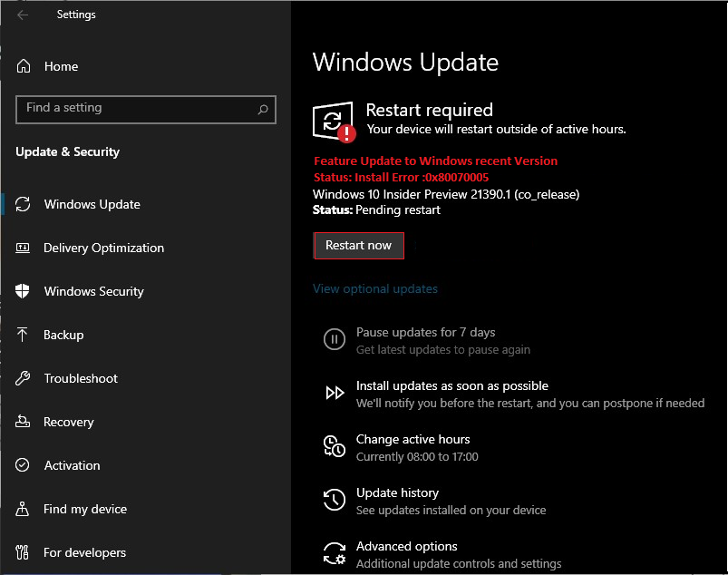Viewport: 728px width, 575px height.
Task: Select Pause updates for 7 days
Action: (425, 333)
